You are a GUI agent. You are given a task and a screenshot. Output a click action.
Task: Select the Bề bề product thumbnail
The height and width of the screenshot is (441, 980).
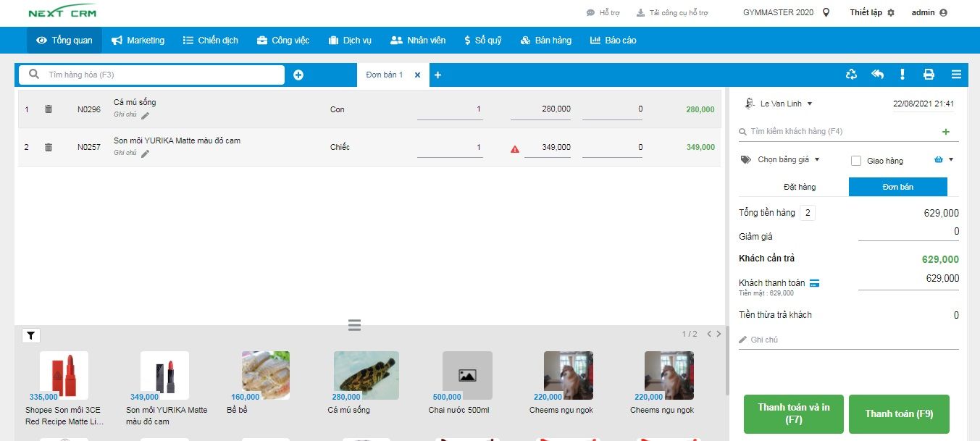point(266,375)
